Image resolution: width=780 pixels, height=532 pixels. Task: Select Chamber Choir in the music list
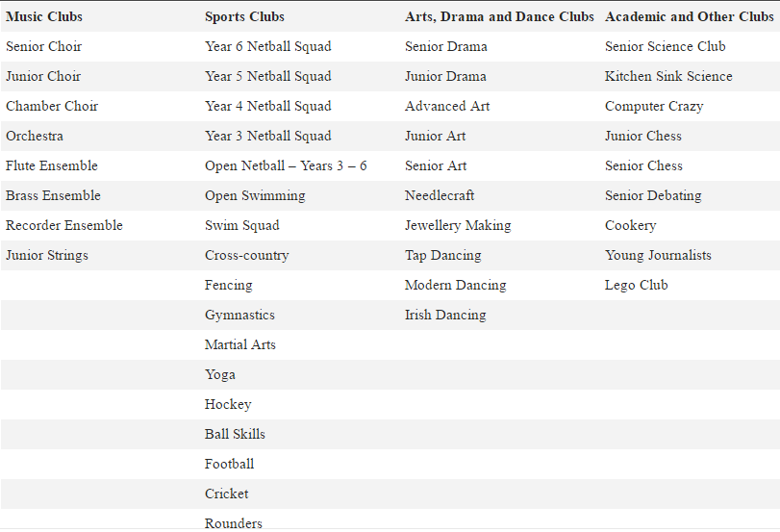click(x=52, y=106)
